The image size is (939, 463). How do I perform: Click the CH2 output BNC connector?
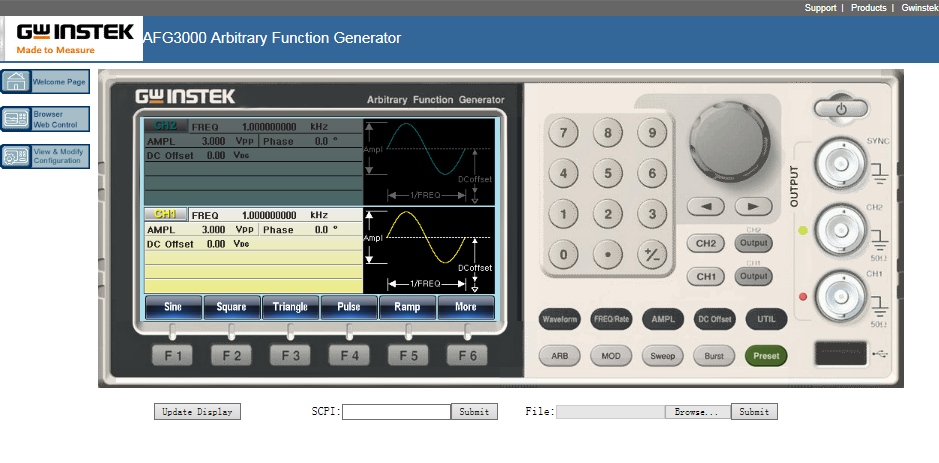point(839,229)
